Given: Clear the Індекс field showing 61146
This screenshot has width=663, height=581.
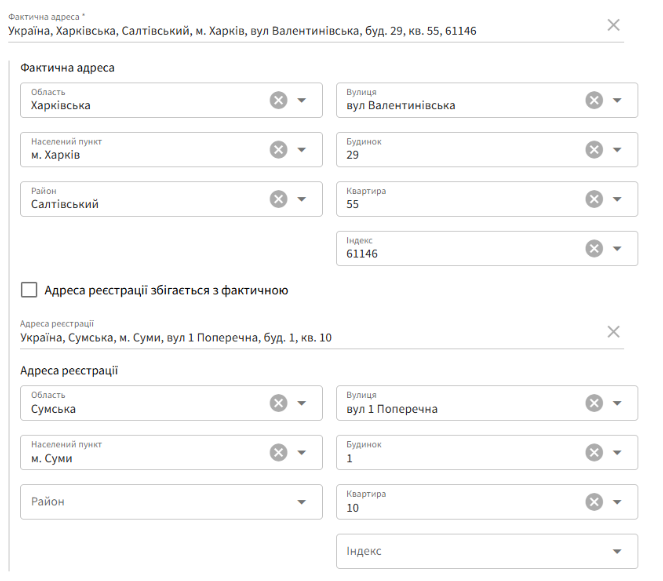Looking at the screenshot, I should (x=594, y=249).
